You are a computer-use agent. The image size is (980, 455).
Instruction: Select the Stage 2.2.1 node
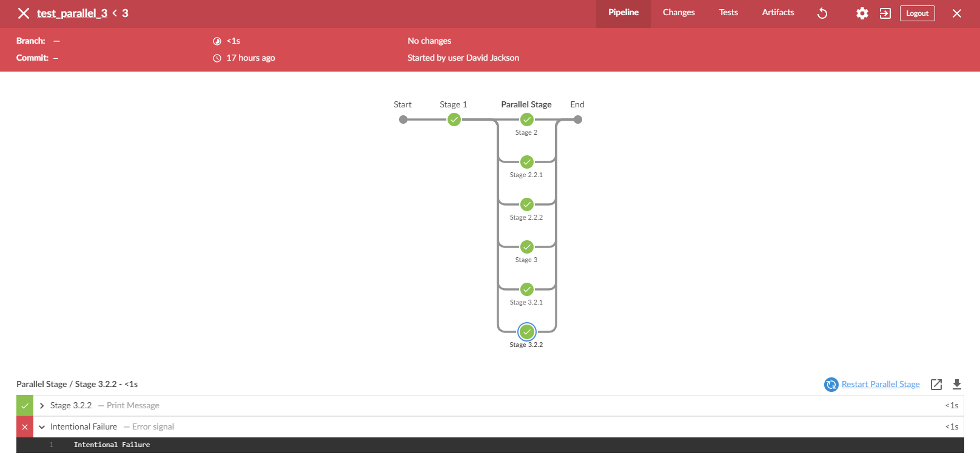click(x=527, y=162)
